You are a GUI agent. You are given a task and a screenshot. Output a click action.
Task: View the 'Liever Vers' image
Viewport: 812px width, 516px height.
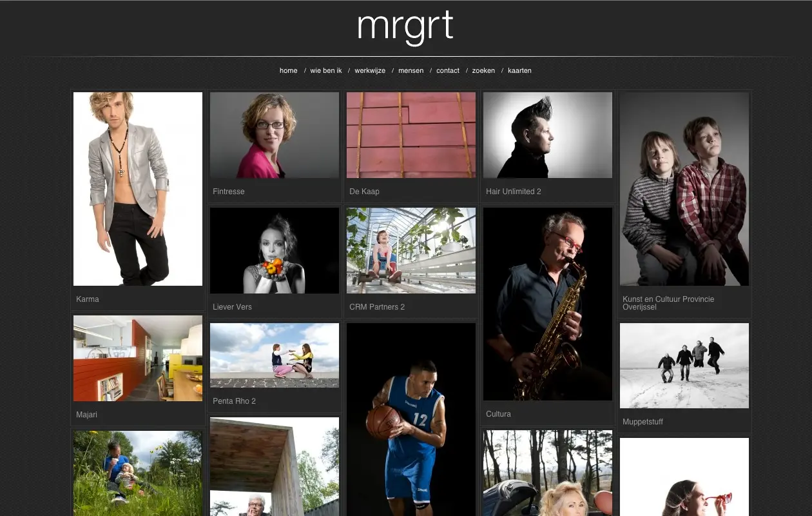coord(274,250)
